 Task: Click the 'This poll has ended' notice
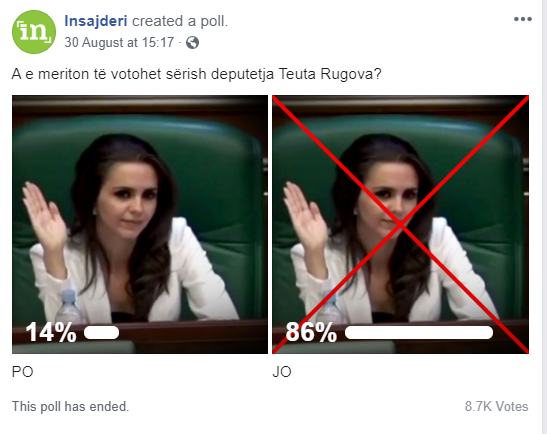coord(70,406)
